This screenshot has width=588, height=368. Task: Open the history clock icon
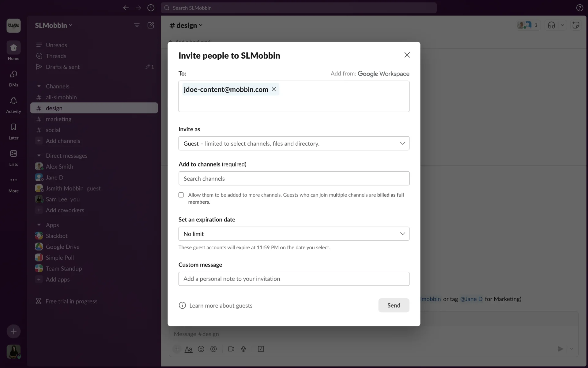pos(151,8)
